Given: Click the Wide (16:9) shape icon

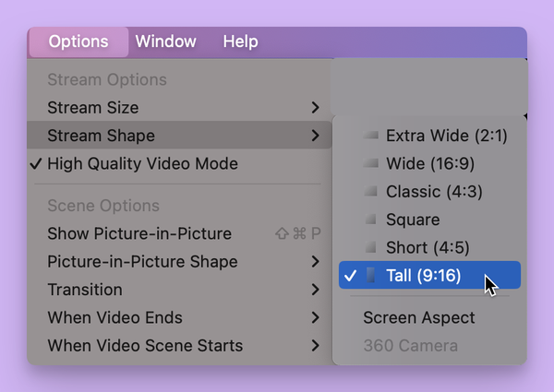Looking at the screenshot, I should [372, 163].
